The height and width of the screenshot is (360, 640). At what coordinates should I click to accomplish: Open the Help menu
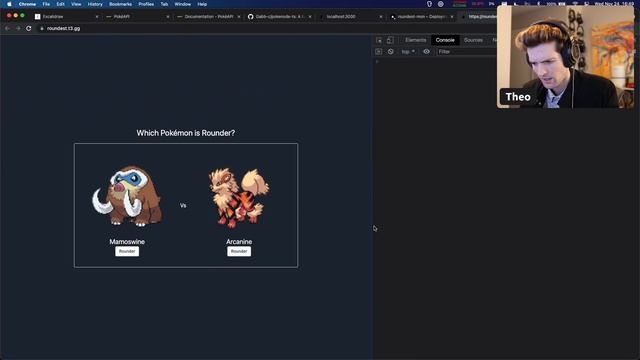202,4
